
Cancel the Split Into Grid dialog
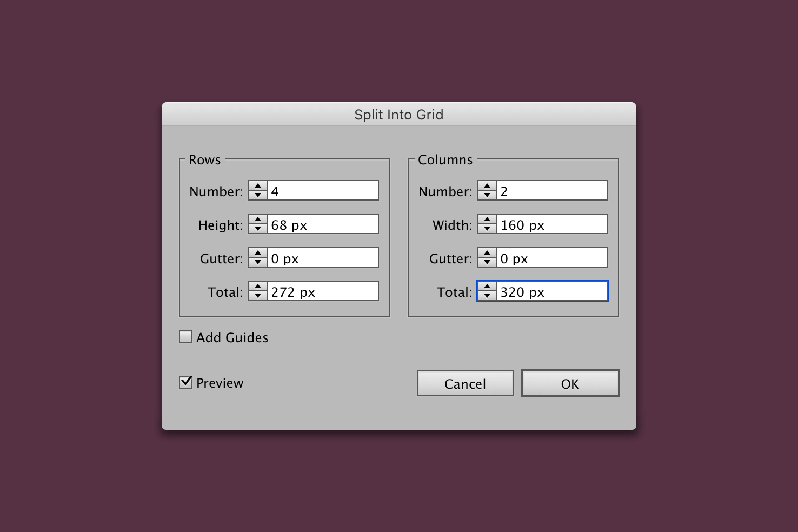click(465, 384)
